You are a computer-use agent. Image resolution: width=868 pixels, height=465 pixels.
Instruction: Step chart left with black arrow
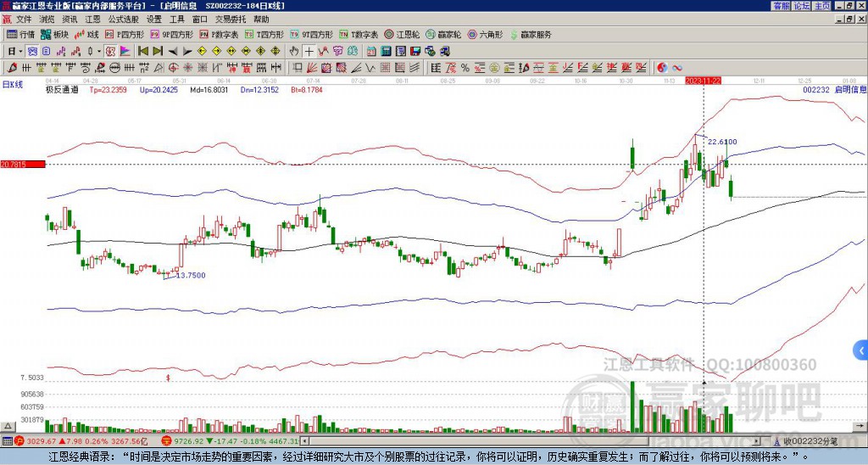click(x=173, y=52)
